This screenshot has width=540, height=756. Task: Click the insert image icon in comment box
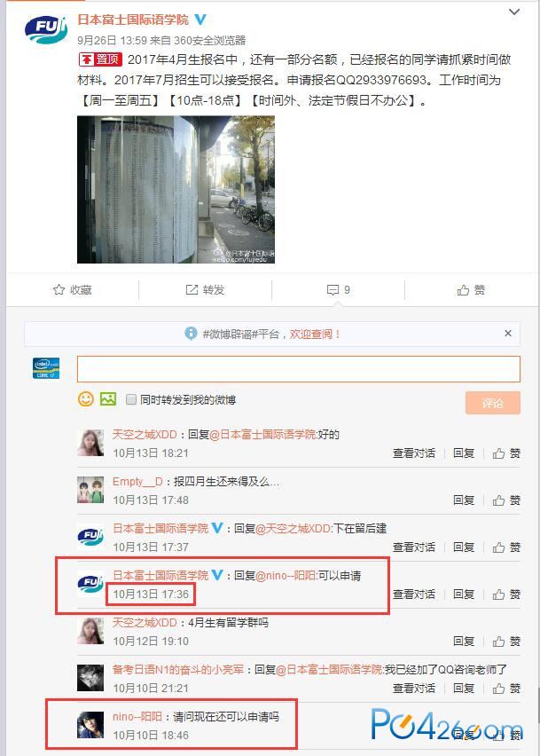108,399
